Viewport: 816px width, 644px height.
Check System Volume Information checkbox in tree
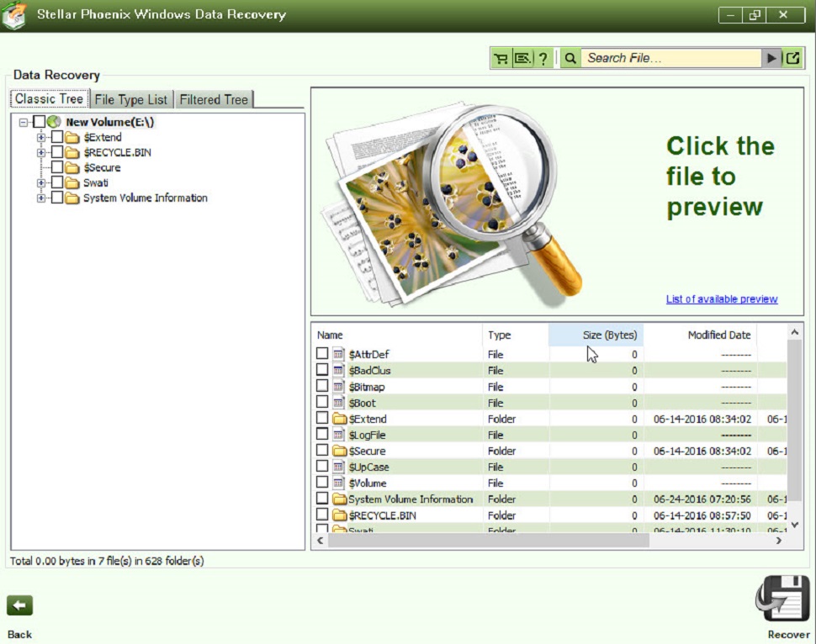click(x=57, y=198)
